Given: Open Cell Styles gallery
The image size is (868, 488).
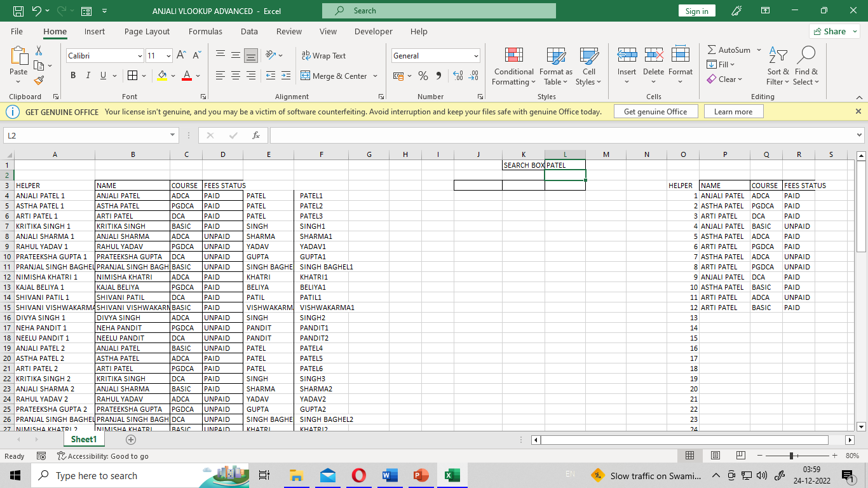Looking at the screenshot, I should [588, 66].
